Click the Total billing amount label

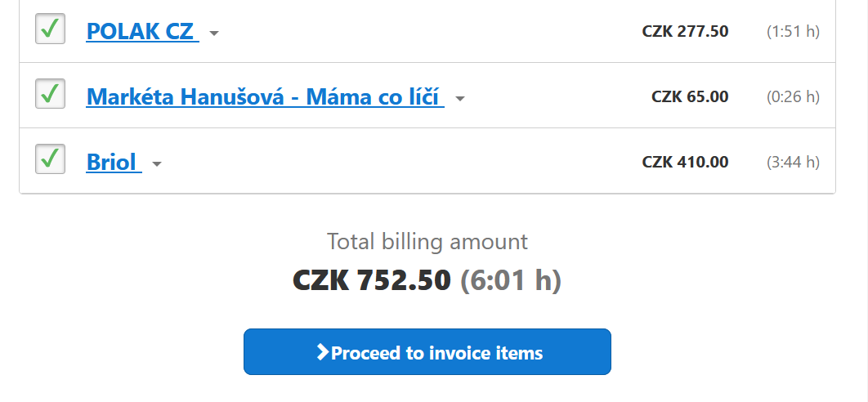point(427,242)
